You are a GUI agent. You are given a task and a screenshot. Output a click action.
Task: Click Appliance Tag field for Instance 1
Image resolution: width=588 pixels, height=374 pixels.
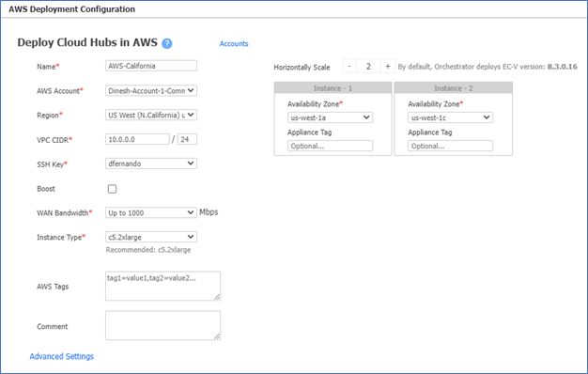click(330, 146)
